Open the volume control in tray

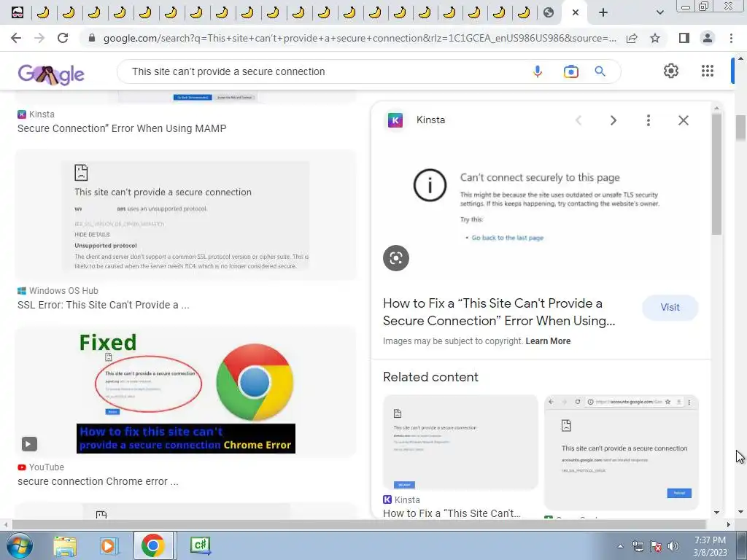(673, 546)
